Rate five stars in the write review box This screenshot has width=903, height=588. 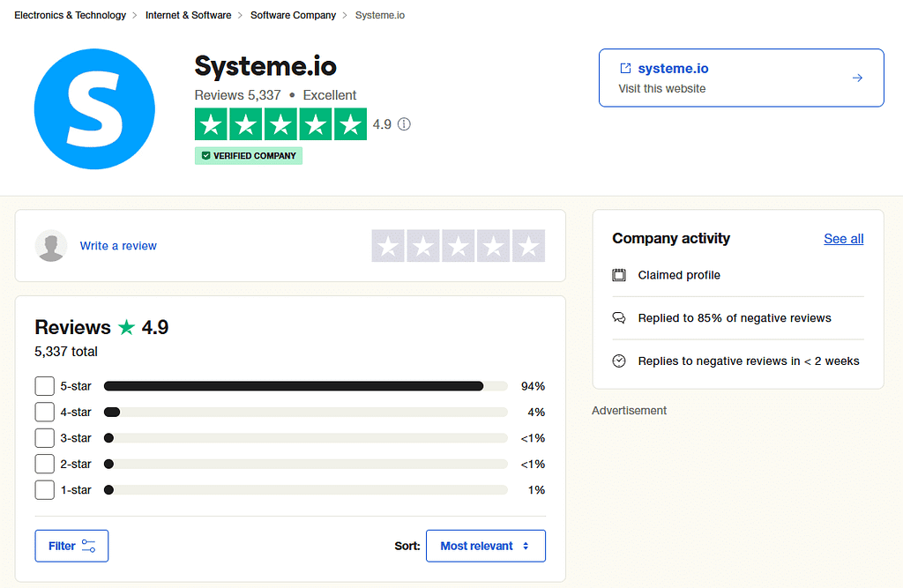coord(529,246)
